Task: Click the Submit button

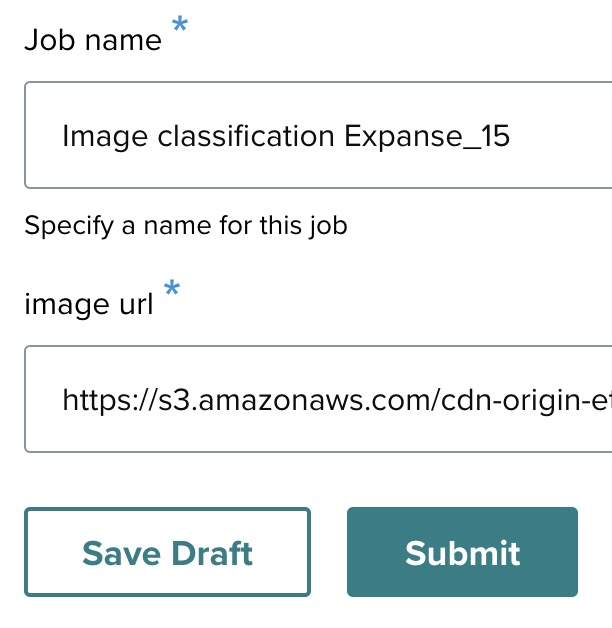Action: click(462, 553)
